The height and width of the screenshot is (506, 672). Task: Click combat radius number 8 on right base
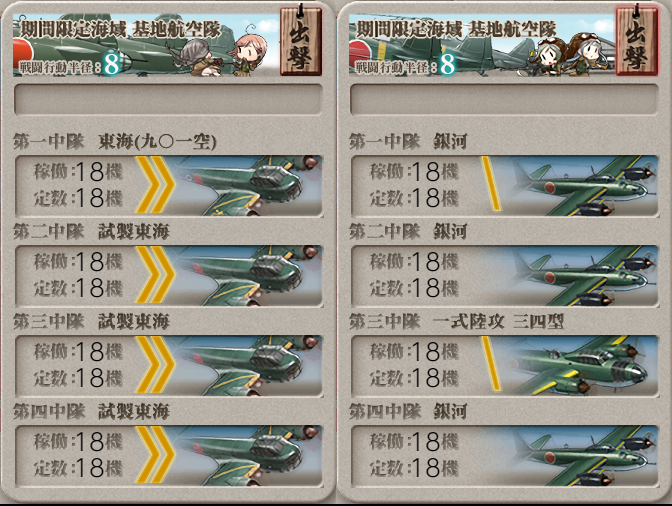(x=447, y=65)
